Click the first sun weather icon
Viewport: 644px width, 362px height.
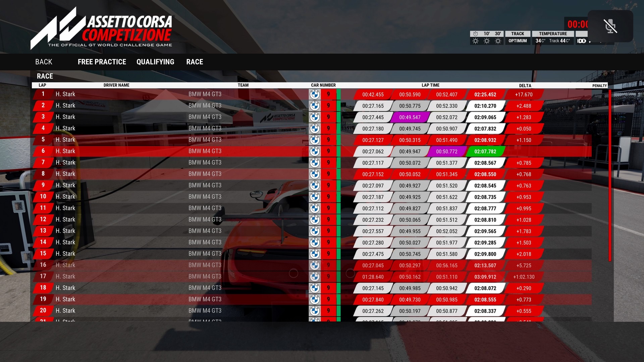point(475,41)
